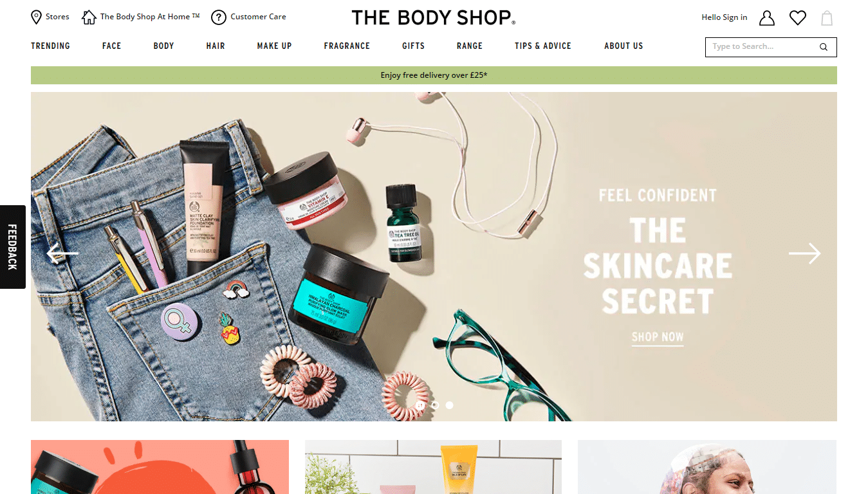868x494 pixels.
Task: Open the FACE navigation menu
Action: pos(111,46)
